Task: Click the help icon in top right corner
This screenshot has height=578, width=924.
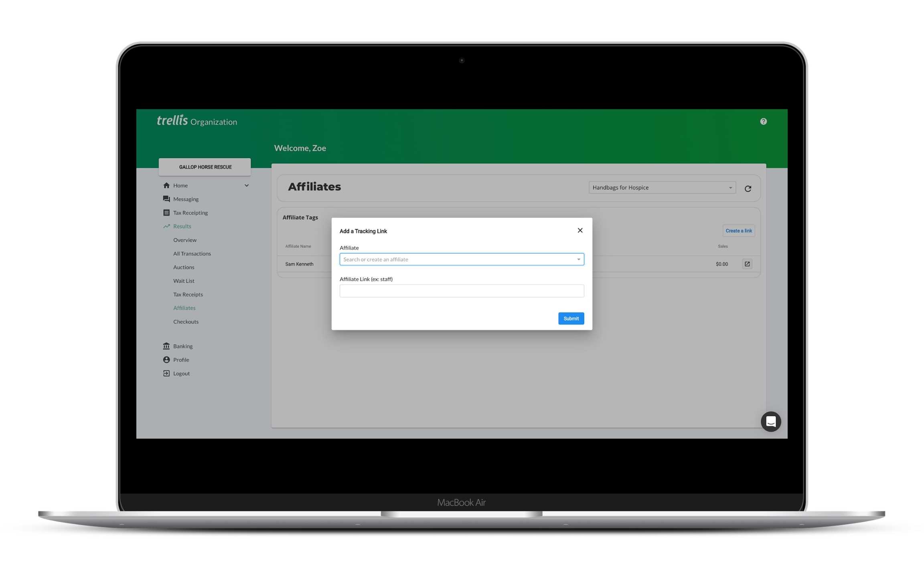Action: click(x=764, y=121)
